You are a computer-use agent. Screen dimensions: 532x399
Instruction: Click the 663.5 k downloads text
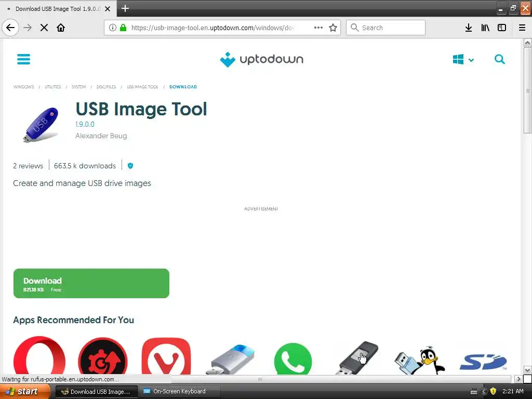pyautogui.click(x=85, y=166)
